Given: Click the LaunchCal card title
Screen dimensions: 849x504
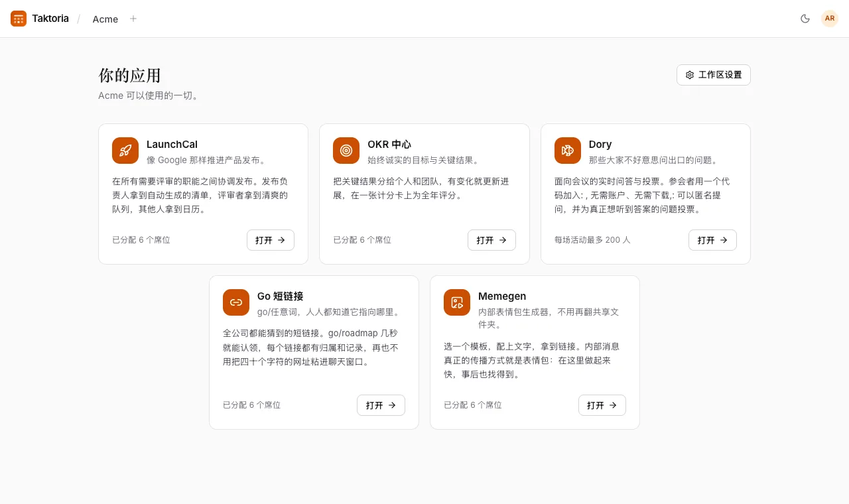Looking at the screenshot, I should click(172, 145).
